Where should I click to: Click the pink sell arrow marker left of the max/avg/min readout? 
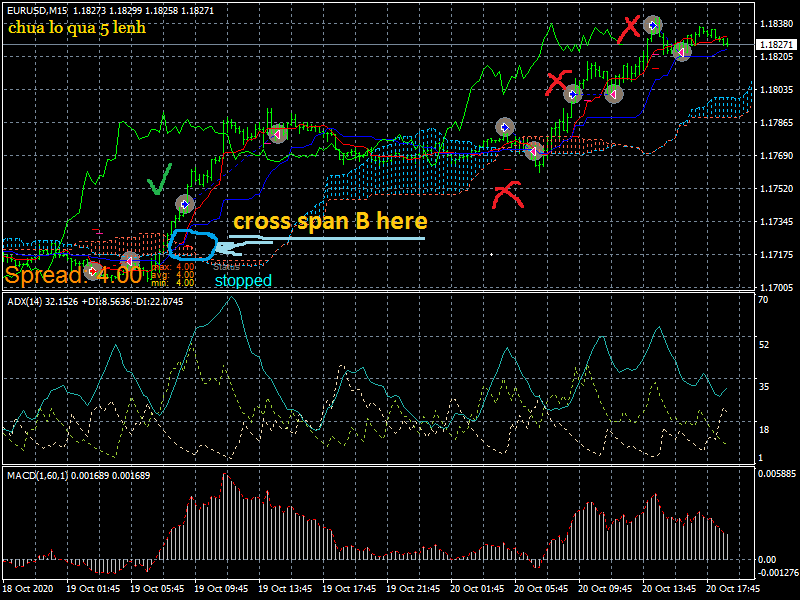130,261
